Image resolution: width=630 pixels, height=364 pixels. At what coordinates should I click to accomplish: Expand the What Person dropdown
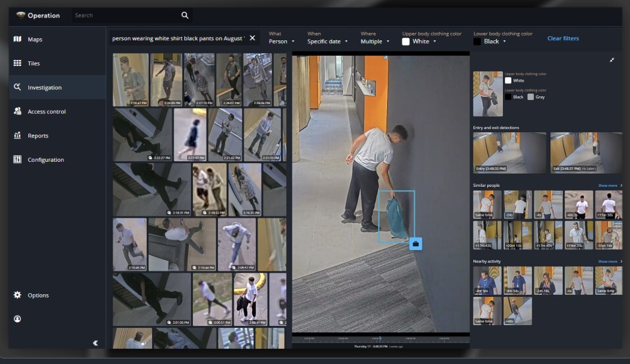(x=282, y=41)
